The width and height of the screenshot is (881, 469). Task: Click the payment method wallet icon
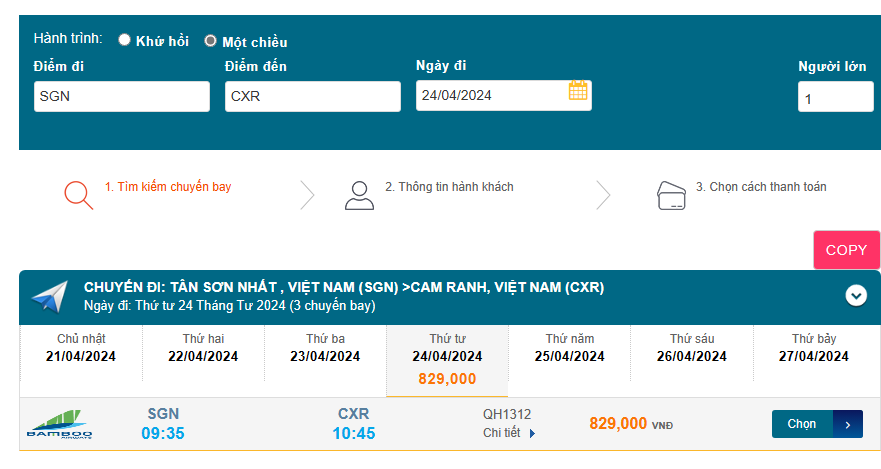(671, 194)
